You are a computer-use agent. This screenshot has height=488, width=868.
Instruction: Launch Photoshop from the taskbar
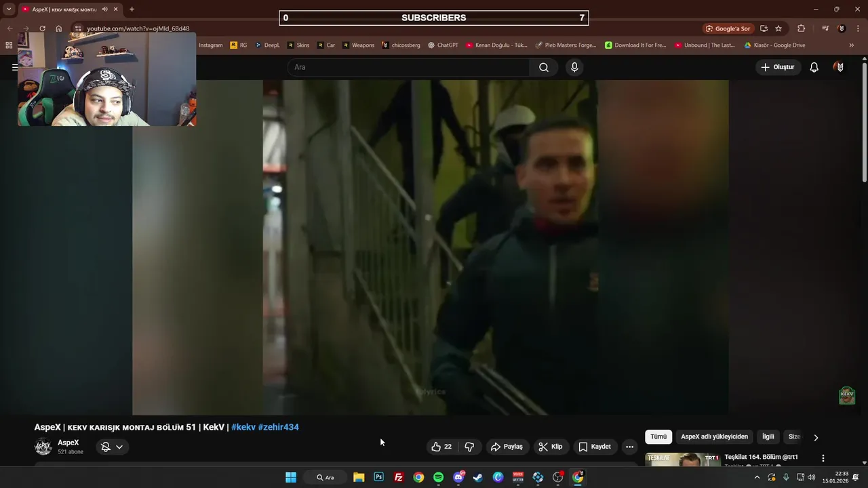pos(378,477)
